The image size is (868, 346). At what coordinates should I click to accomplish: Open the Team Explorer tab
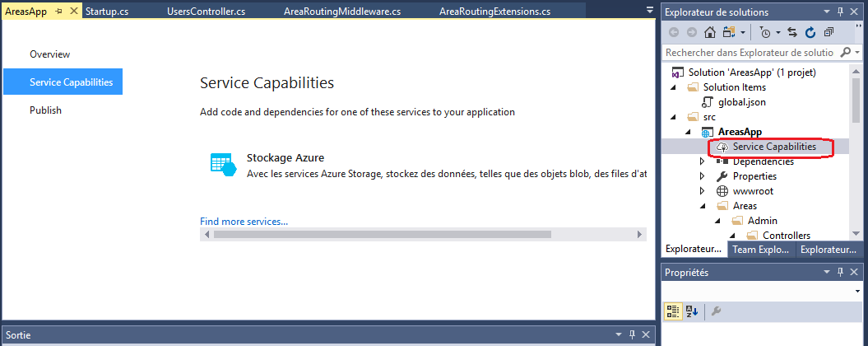(x=761, y=250)
